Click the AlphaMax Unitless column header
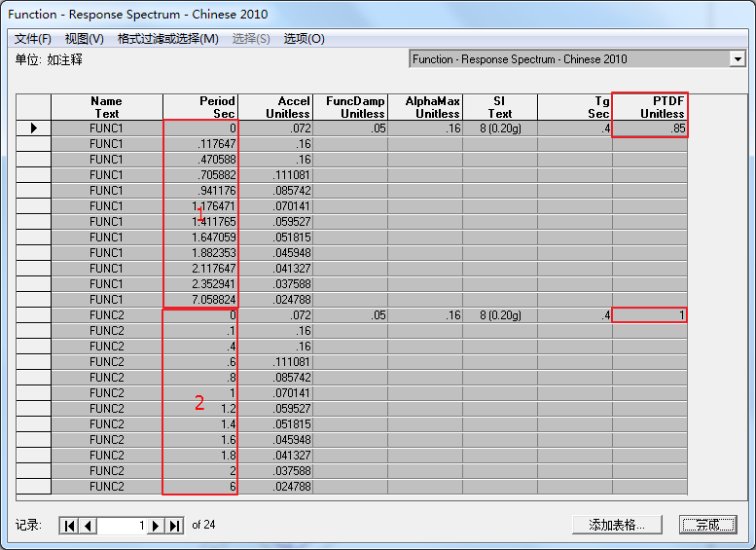The image size is (756, 550). [x=425, y=107]
